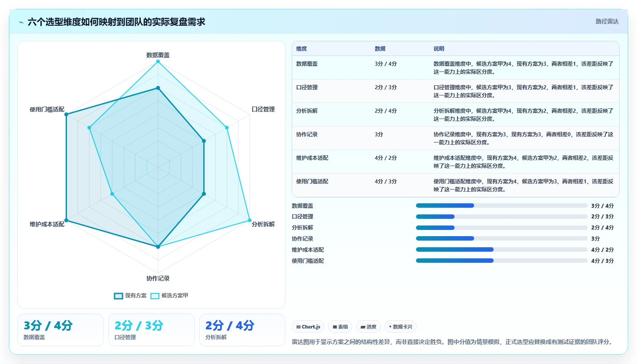The image size is (637, 364).
Task: Click 候选方案甲 point on 口径管理 radar axis
Action: (x=226, y=128)
